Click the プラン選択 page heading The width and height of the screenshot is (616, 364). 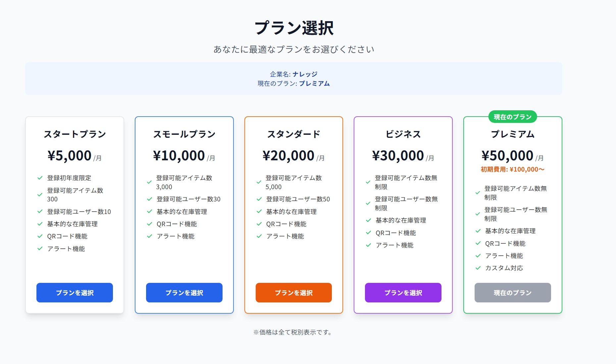(x=294, y=28)
